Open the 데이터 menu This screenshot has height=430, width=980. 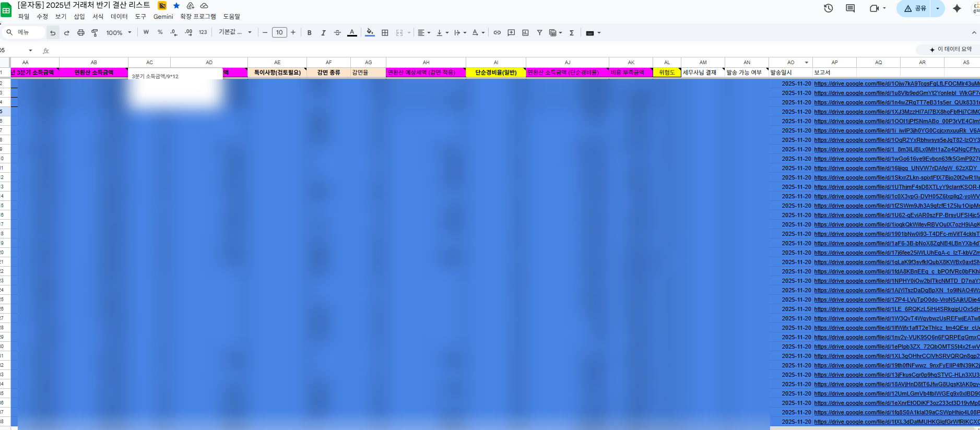coord(119,17)
